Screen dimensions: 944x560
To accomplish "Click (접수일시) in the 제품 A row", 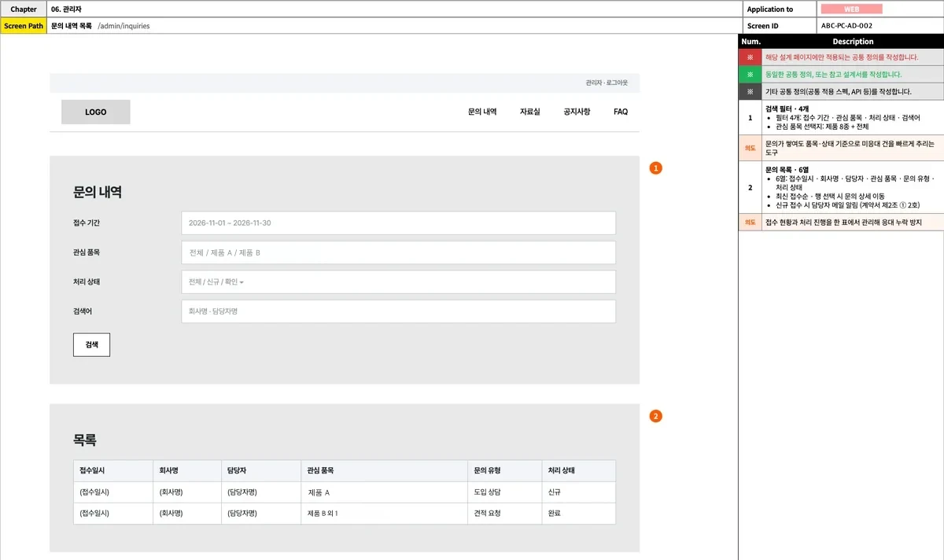I will (x=112, y=492).
